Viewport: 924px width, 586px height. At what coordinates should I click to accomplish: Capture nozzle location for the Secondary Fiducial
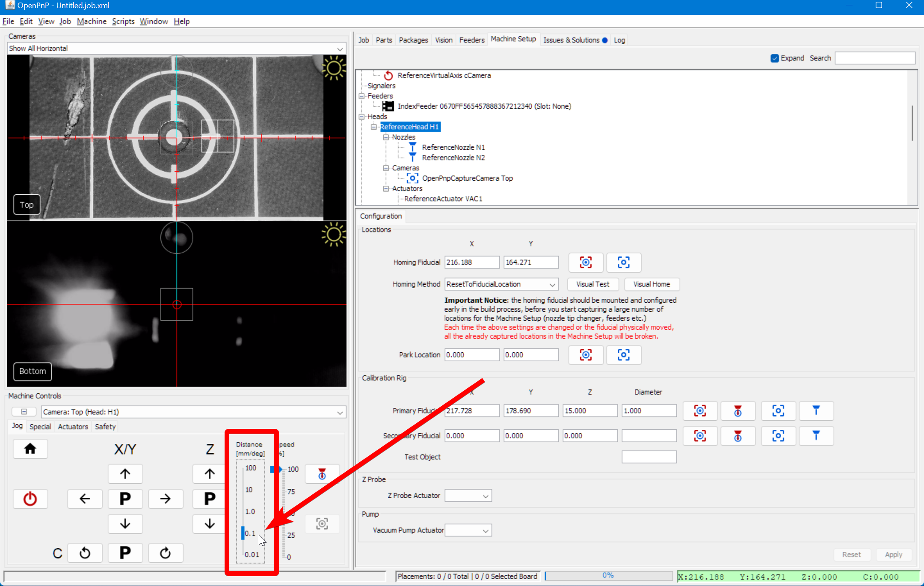click(x=738, y=436)
